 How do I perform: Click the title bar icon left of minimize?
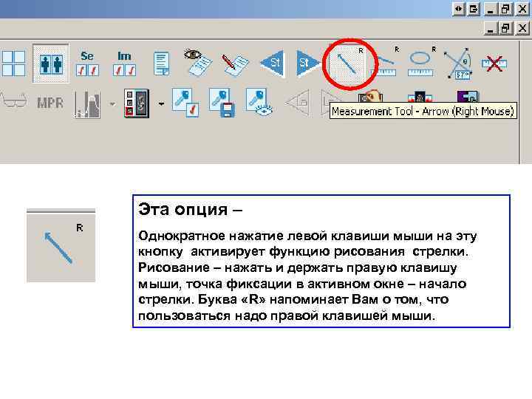click(474, 9)
